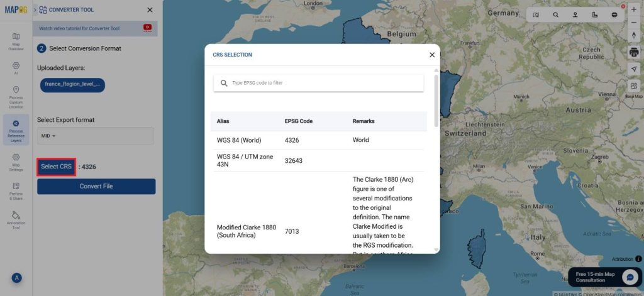
Task: Open the Annotation Tool
Action: pyautogui.click(x=16, y=219)
